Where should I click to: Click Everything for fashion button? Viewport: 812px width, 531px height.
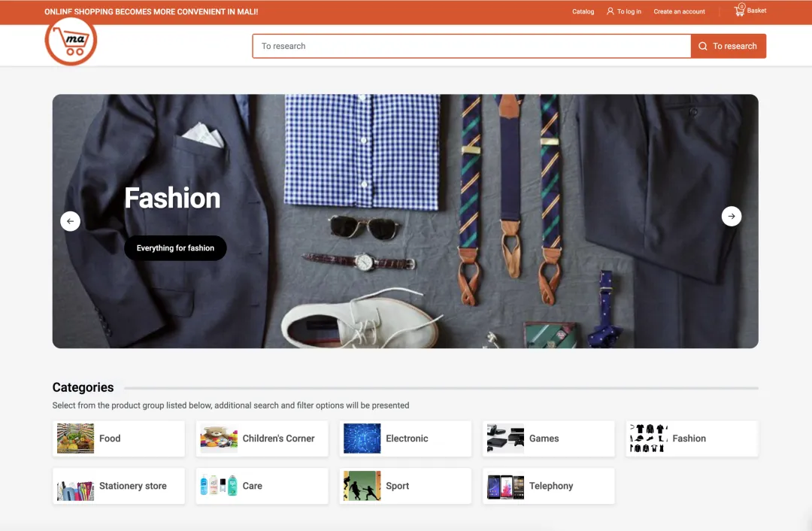[x=175, y=248]
